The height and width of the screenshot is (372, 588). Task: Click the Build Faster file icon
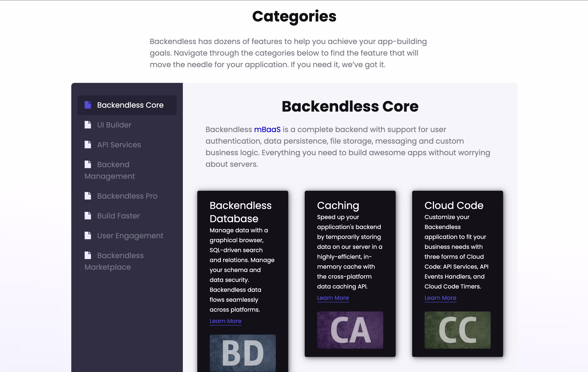tap(88, 216)
